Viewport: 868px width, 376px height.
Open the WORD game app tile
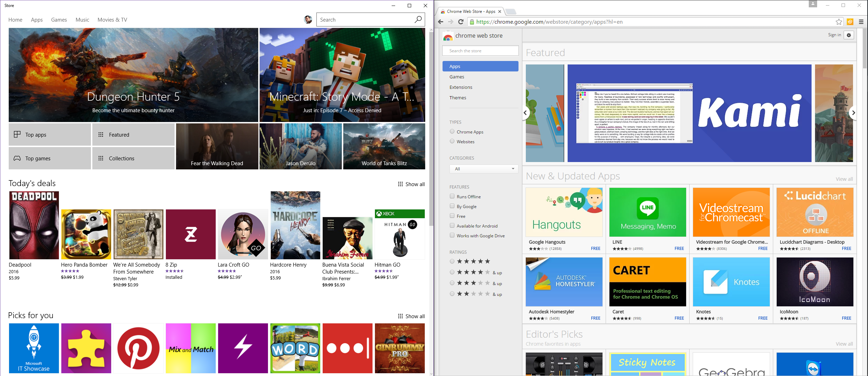pos(295,348)
